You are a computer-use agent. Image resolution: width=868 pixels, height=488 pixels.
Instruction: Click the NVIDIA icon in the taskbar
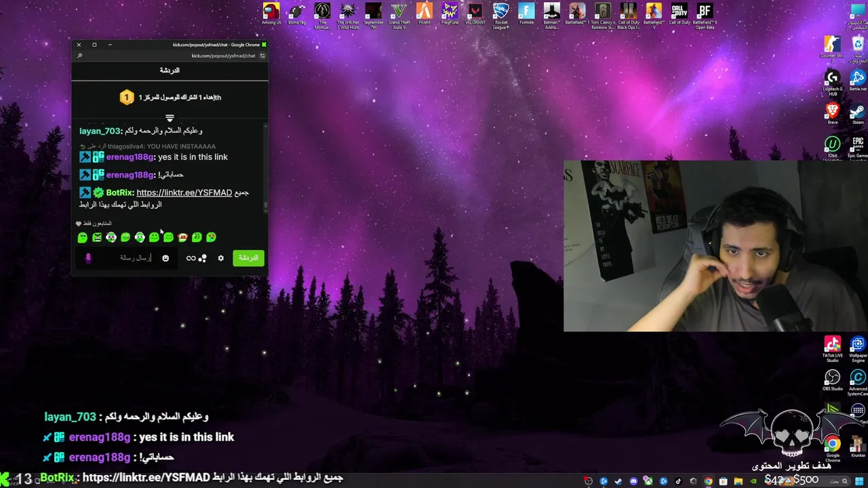[x=753, y=481]
